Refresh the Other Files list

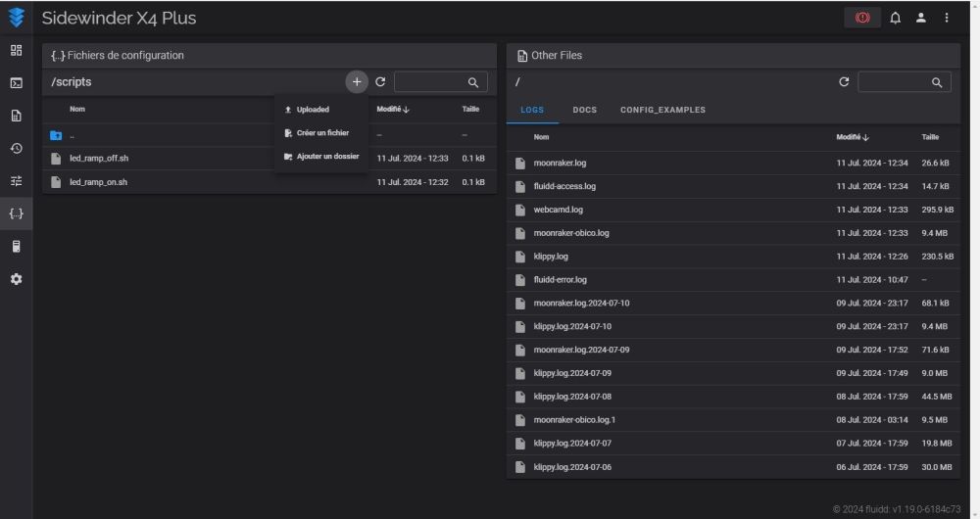tap(844, 82)
